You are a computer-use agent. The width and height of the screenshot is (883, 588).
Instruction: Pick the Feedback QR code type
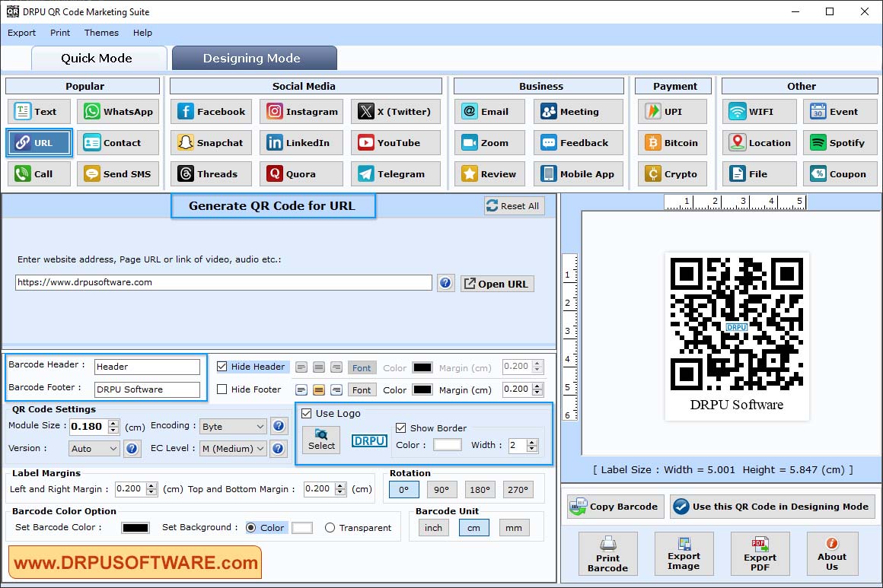(579, 143)
